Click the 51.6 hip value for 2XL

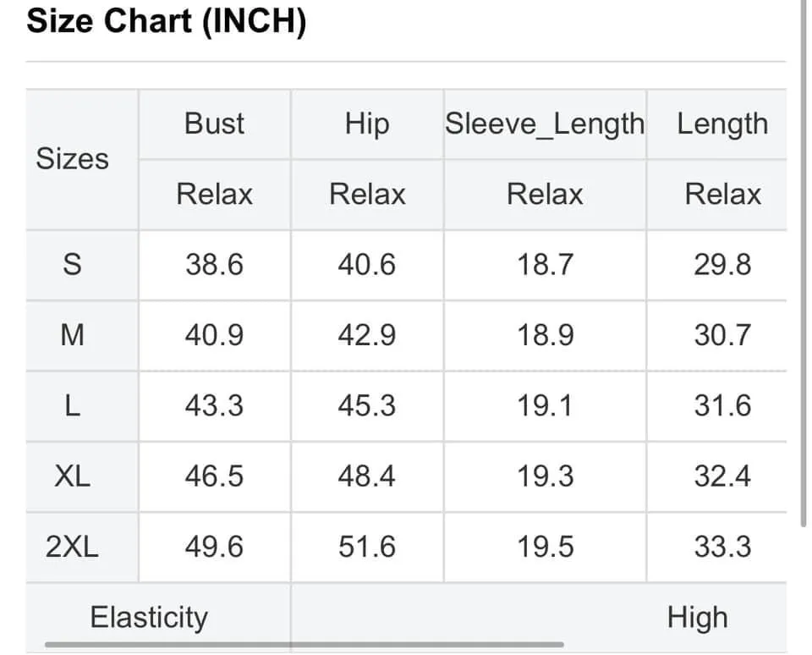click(366, 546)
